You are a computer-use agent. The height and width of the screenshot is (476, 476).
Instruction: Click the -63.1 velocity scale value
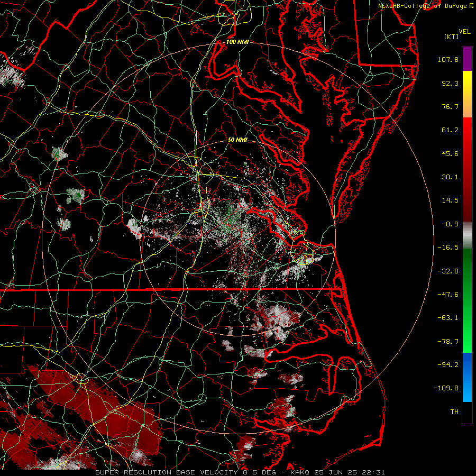(448, 318)
